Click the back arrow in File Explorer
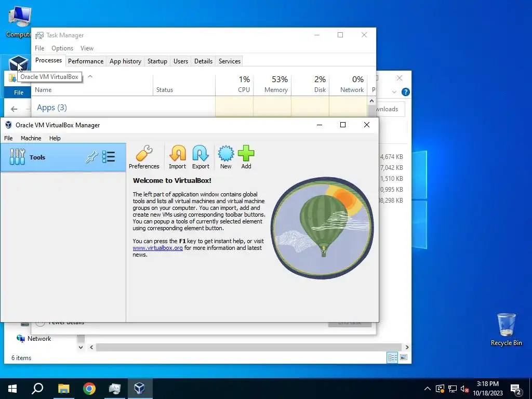Viewport: 532px width, 399px height. tap(14, 109)
